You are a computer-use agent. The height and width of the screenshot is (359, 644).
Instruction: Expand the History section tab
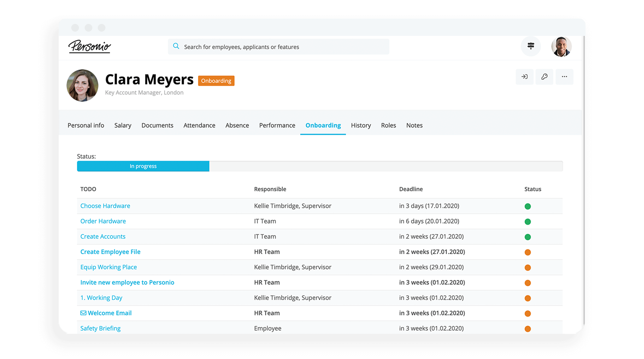click(361, 125)
